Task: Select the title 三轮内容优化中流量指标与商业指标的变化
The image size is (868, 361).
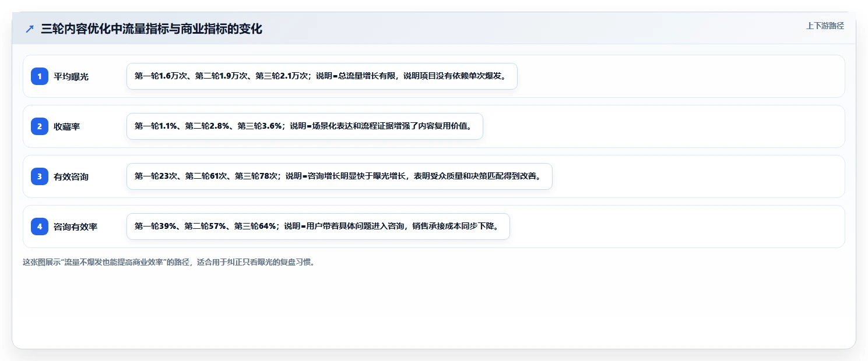Action: 152,29
